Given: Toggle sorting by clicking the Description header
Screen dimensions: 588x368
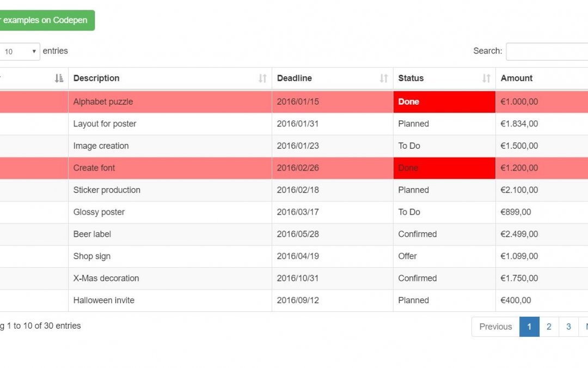Looking at the screenshot, I should (96, 78).
